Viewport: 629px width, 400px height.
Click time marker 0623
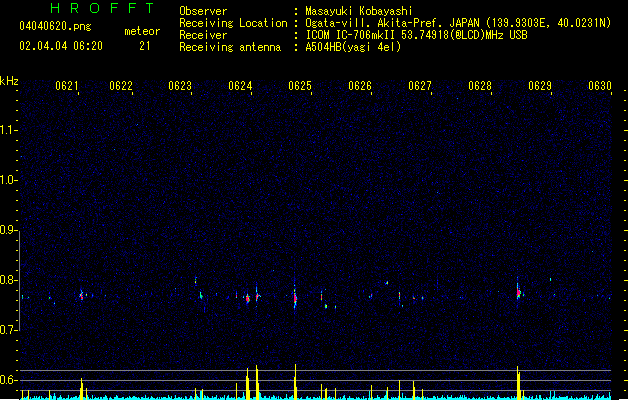click(180, 86)
